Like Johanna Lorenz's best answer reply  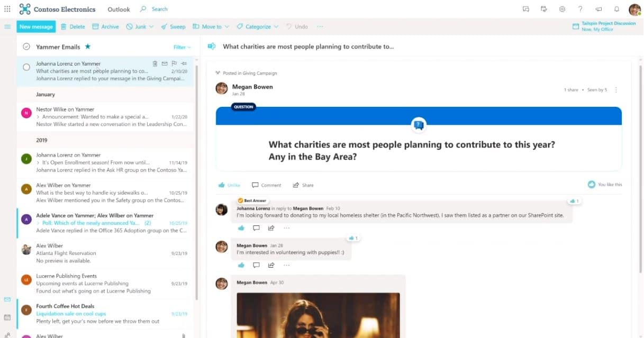click(x=241, y=228)
